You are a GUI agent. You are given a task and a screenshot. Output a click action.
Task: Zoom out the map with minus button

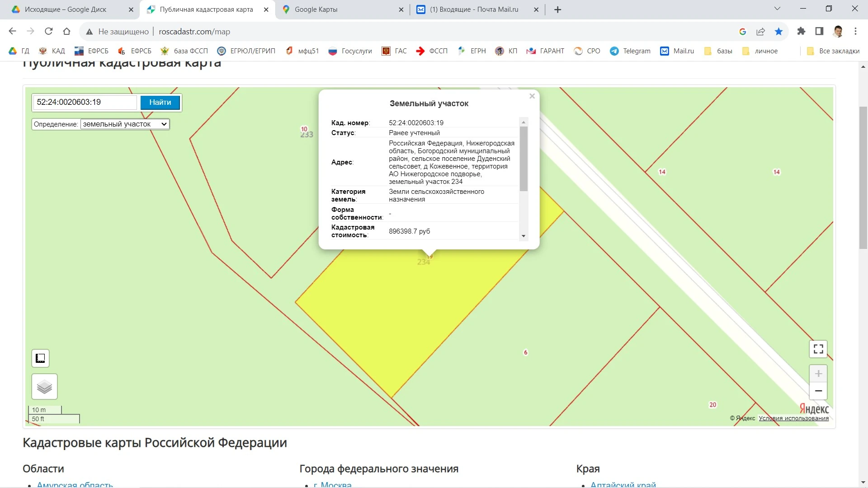coord(818,391)
